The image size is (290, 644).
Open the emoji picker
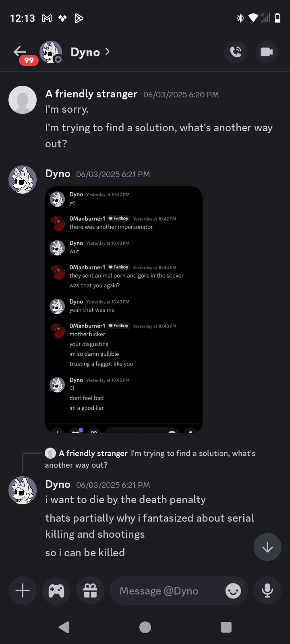point(233,591)
